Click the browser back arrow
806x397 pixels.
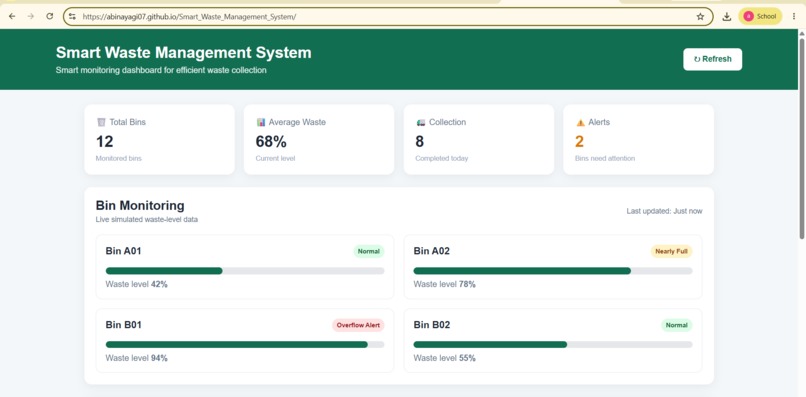(12, 16)
